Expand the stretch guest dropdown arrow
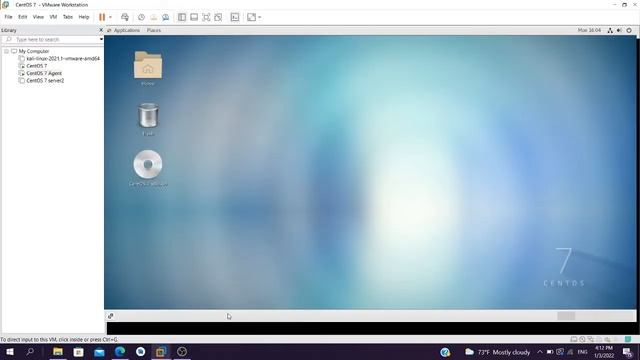This screenshot has height=360, width=640. coord(260,17)
